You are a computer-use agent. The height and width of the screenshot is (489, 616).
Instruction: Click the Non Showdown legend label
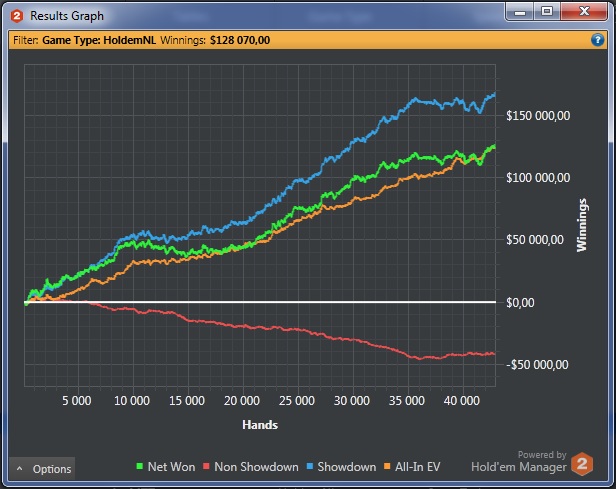tap(256, 467)
